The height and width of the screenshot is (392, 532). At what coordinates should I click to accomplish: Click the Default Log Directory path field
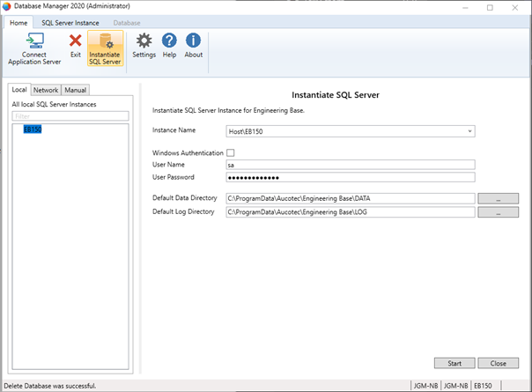point(351,212)
